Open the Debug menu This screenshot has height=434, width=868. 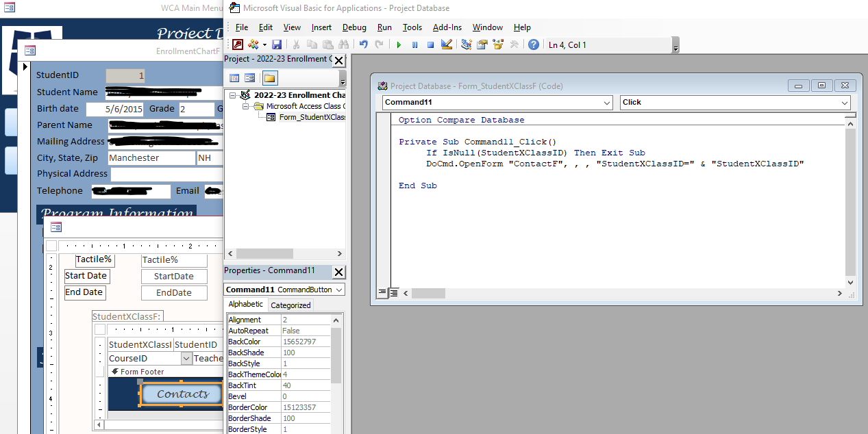click(x=354, y=27)
